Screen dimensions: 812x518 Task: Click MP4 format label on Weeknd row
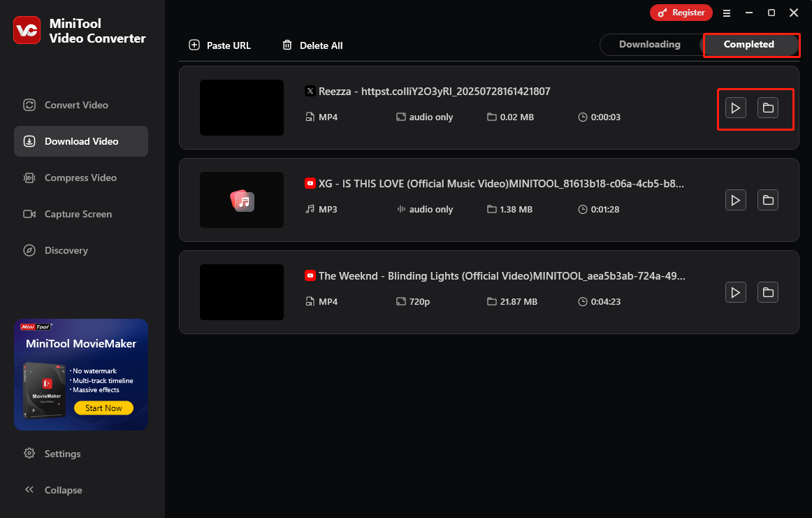(x=328, y=301)
